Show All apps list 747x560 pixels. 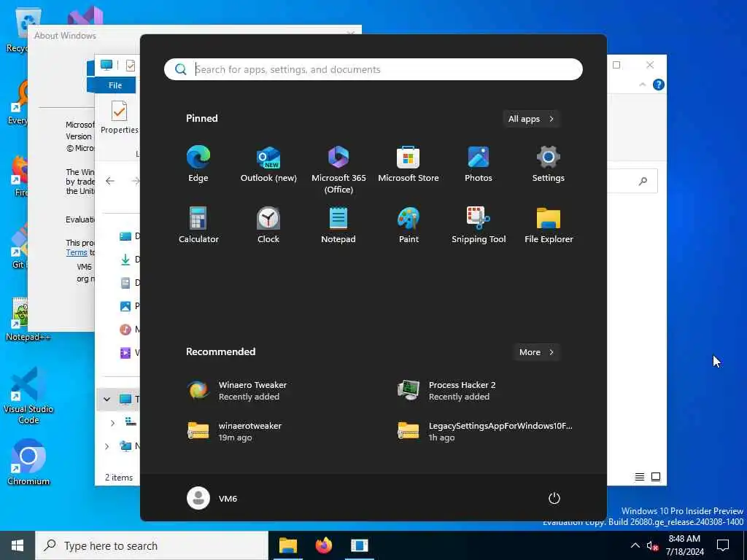[531, 119]
